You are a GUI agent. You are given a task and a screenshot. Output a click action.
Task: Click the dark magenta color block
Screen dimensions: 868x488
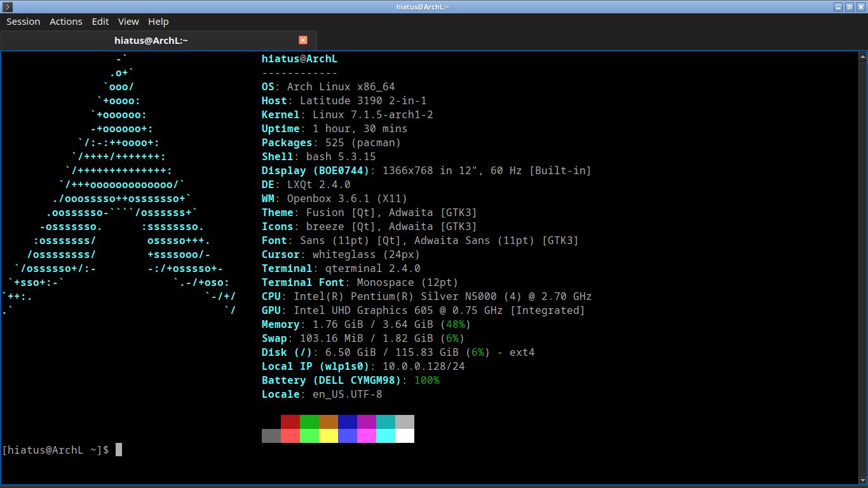click(x=367, y=422)
